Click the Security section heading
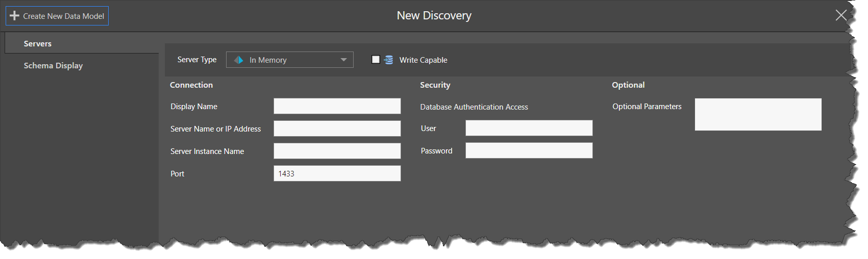 (x=435, y=85)
